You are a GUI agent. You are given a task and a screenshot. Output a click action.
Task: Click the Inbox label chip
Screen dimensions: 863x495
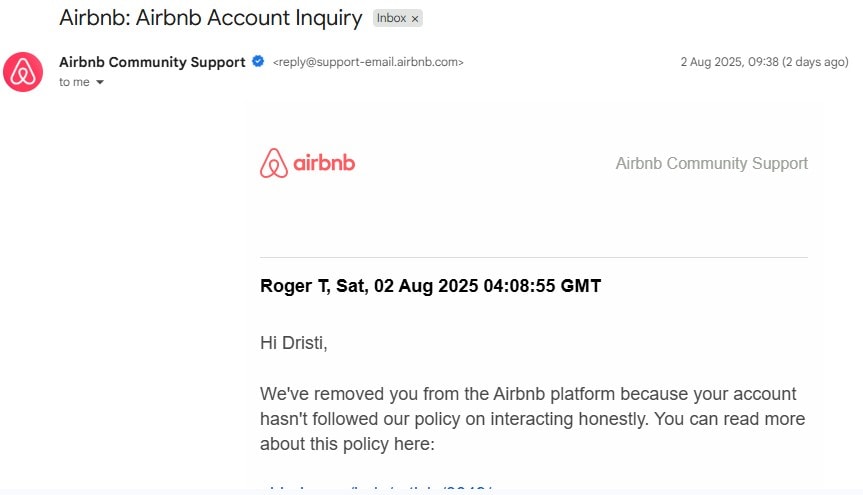tap(397, 18)
